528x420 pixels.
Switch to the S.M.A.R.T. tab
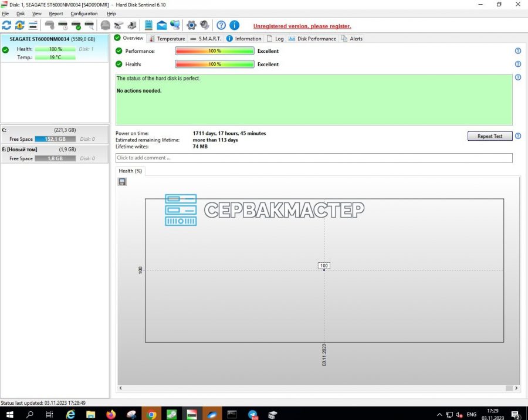[206, 39]
